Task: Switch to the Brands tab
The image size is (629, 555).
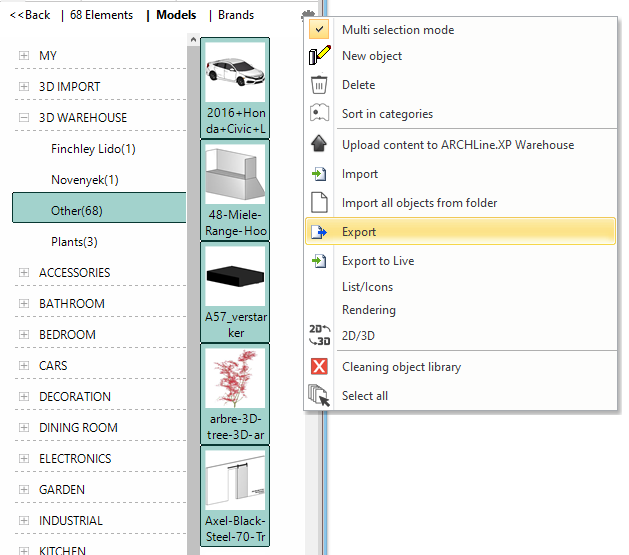Action: [x=236, y=15]
